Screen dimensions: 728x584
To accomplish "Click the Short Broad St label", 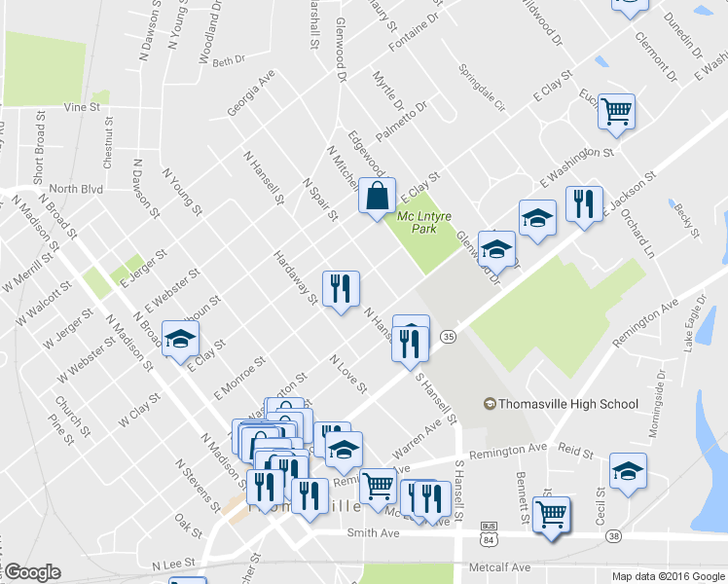I will [40, 148].
